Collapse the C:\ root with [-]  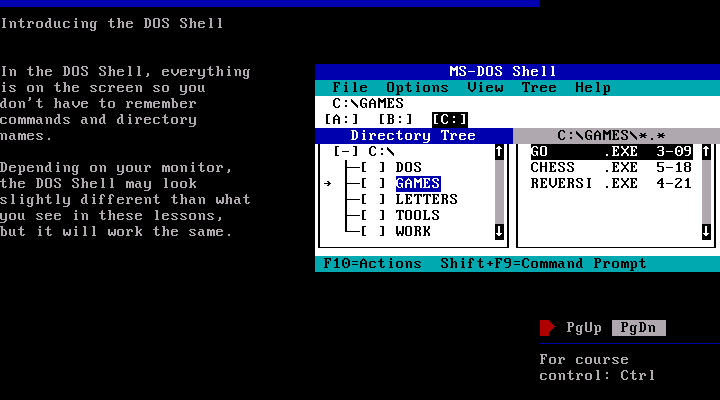(346, 151)
